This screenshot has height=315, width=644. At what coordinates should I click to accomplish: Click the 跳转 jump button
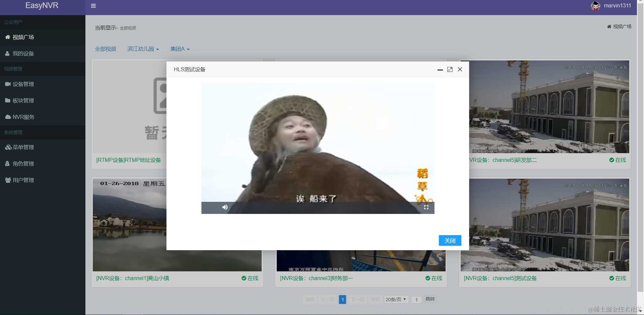(430, 299)
